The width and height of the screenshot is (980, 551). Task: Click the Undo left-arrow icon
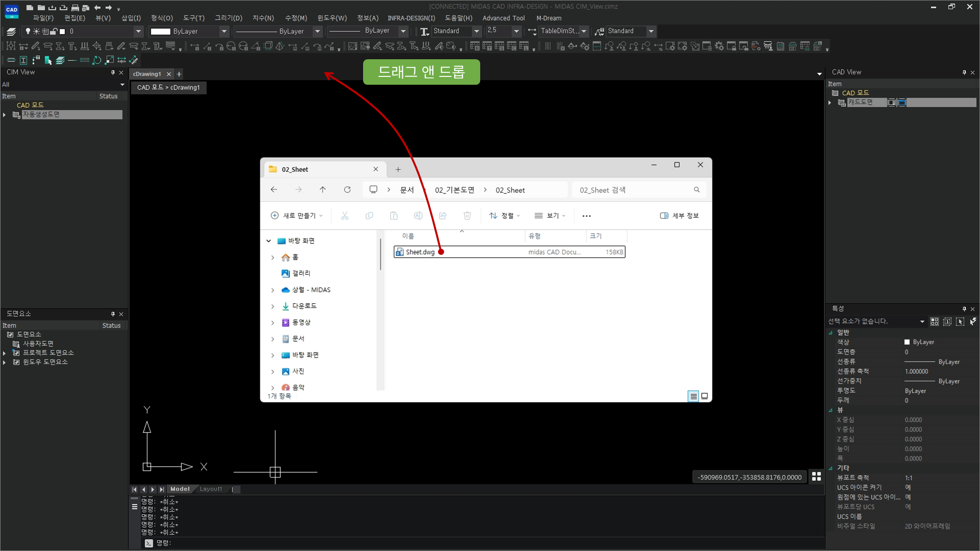point(98,7)
